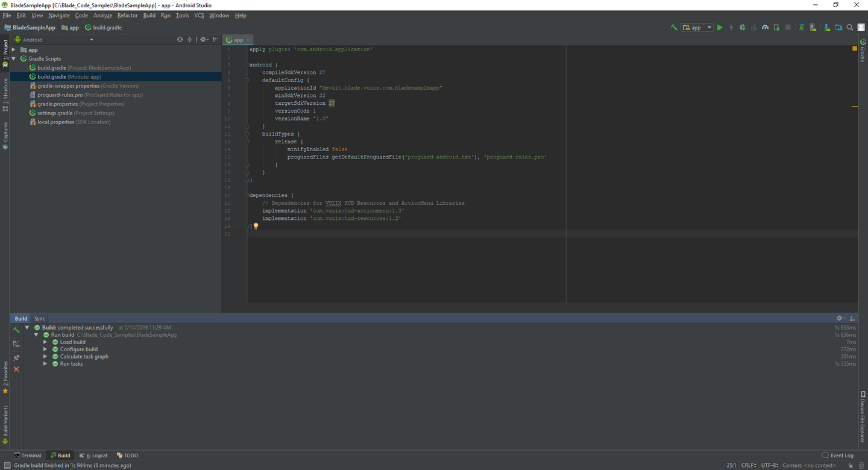Screen dimensions: 868x470
Task: Collapse the Run build node
Action: coord(36,335)
